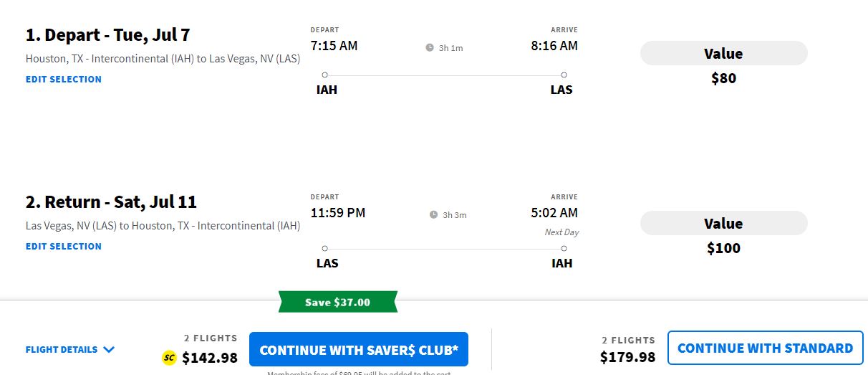Click the LAS origin dot on return route
This screenshot has height=375, width=868.
[324, 249]
